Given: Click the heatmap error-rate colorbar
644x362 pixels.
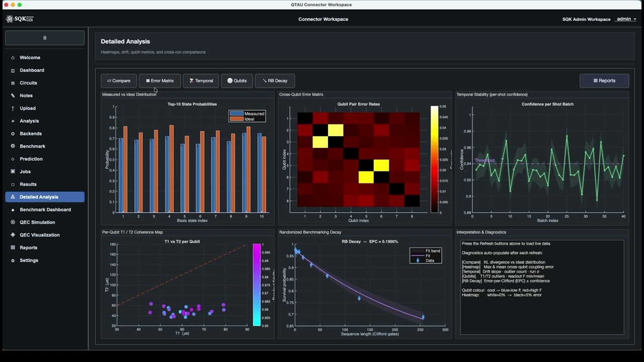Looking at the screenshot, I should point(434,159).
